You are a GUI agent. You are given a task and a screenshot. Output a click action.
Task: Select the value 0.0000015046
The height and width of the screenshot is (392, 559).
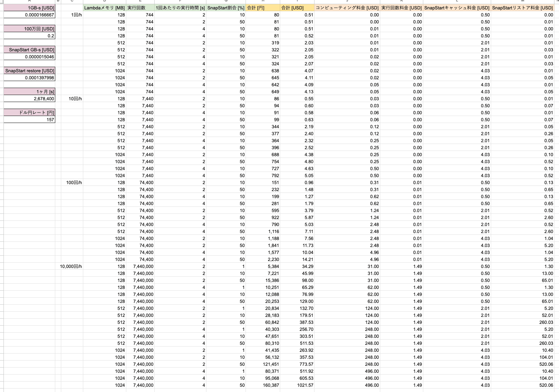click(x=29, y=57)
